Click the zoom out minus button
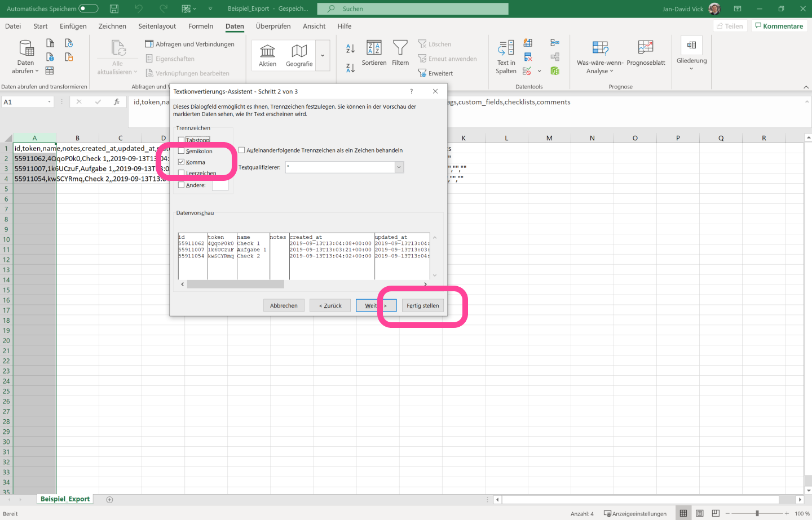 click(x=727, y=513)
